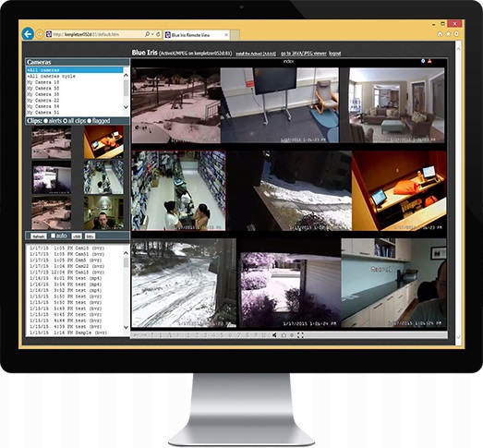483x448 pixels.
Task: Click the red icon above the camera grid
Action: pyautogui.click(x=429, y=61)
